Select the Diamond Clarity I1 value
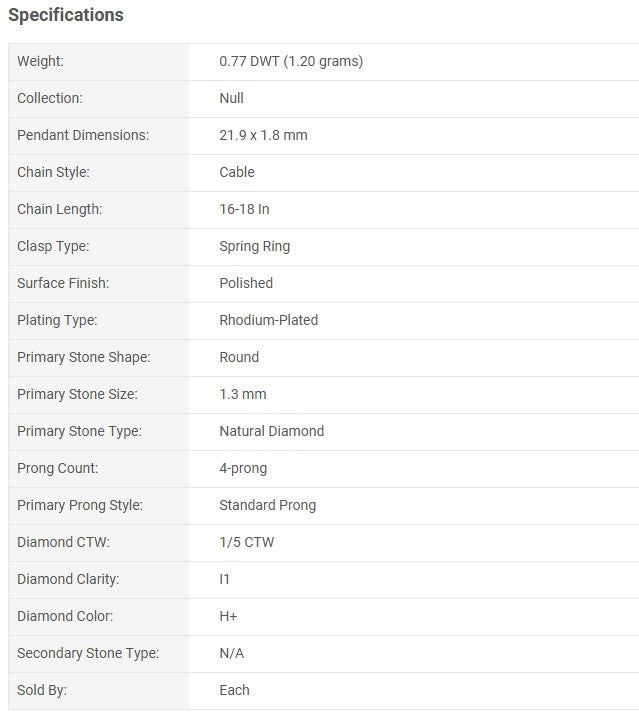 point(224,579)
